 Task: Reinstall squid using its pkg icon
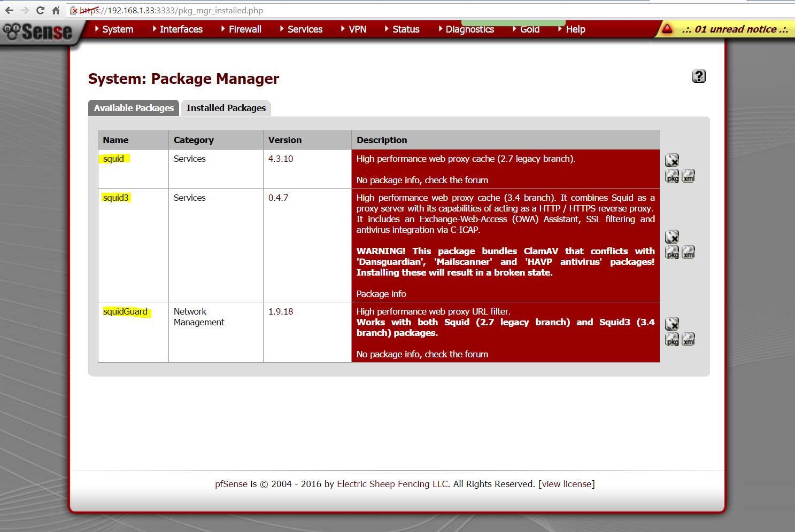(672, 176)
